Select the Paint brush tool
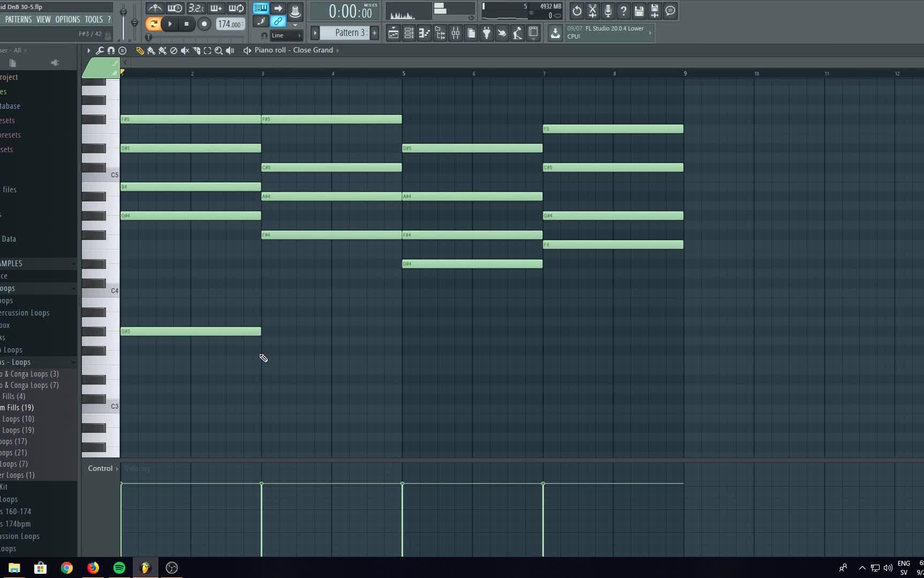Screen dimensions: 924x578 151,50
